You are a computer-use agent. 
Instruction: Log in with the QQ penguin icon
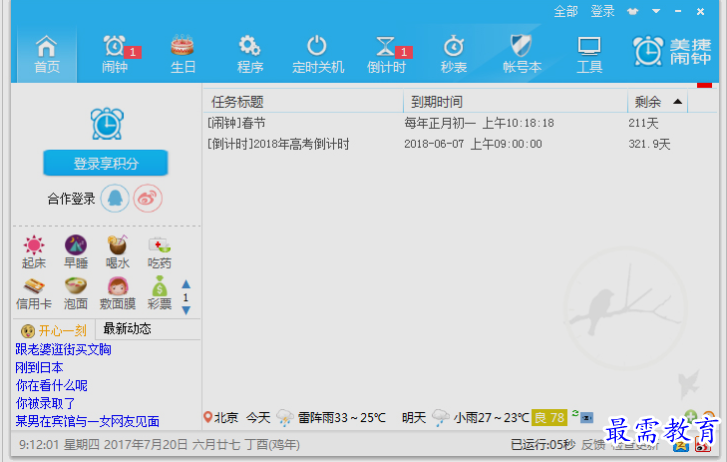pos(115,199)
